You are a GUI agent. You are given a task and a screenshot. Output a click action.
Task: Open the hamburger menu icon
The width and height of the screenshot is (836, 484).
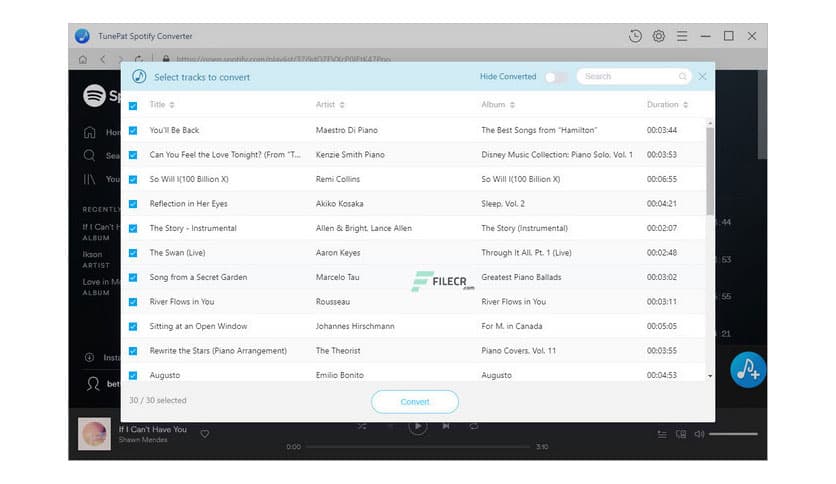click(x=682, y=36)
